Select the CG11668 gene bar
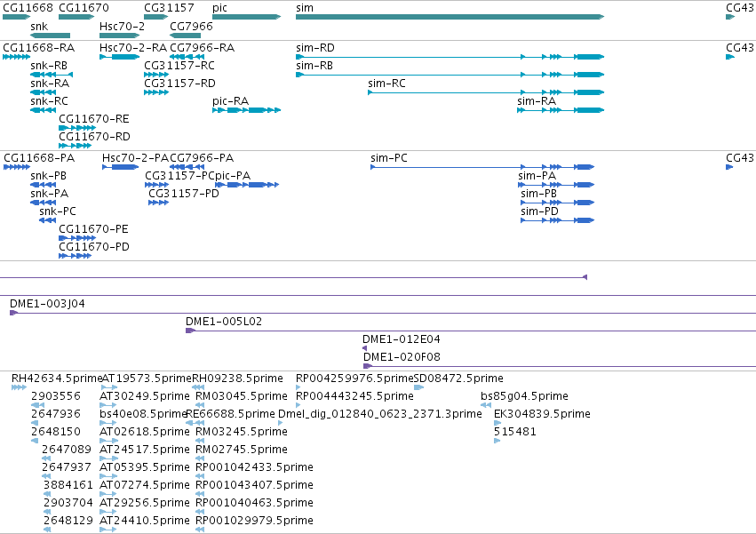756x534 pixels. (x=16, y=17)
